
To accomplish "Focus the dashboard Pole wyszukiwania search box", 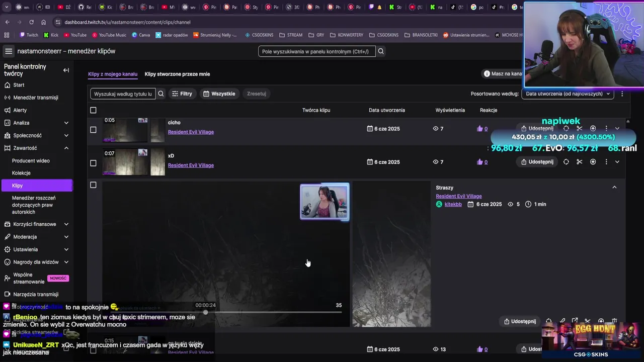I will 316,51.
